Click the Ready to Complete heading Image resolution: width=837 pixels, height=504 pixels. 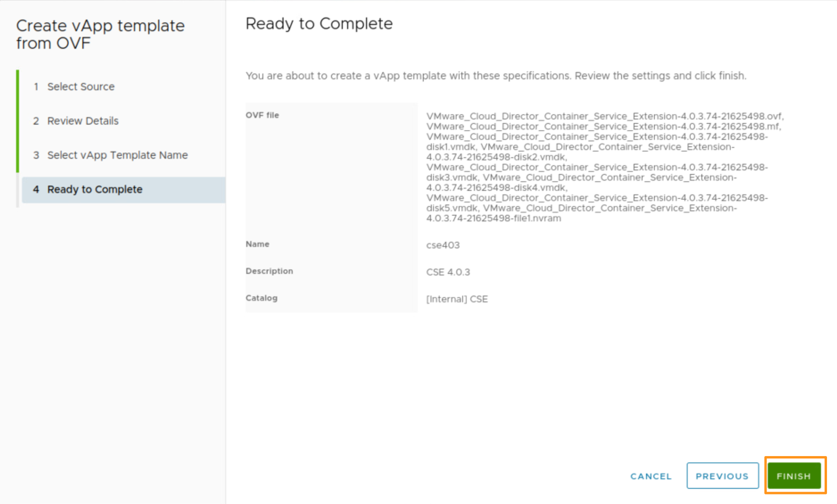[x=319, y=24]
